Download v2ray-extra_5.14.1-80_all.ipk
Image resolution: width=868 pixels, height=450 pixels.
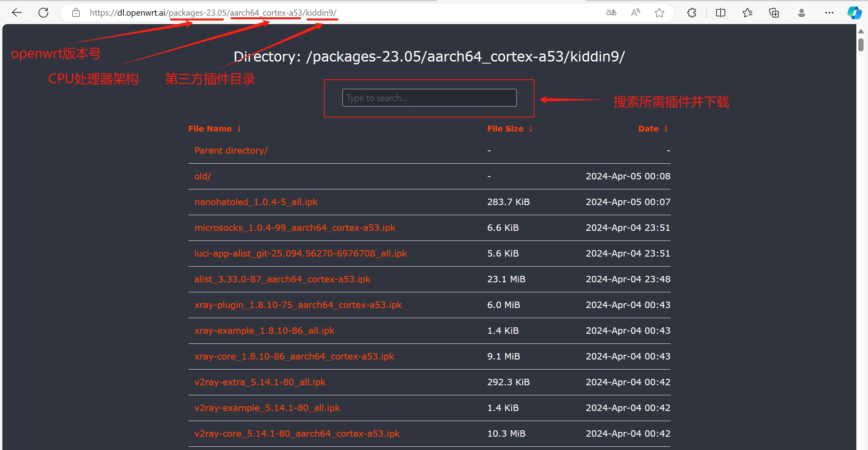tap(260, 382)
